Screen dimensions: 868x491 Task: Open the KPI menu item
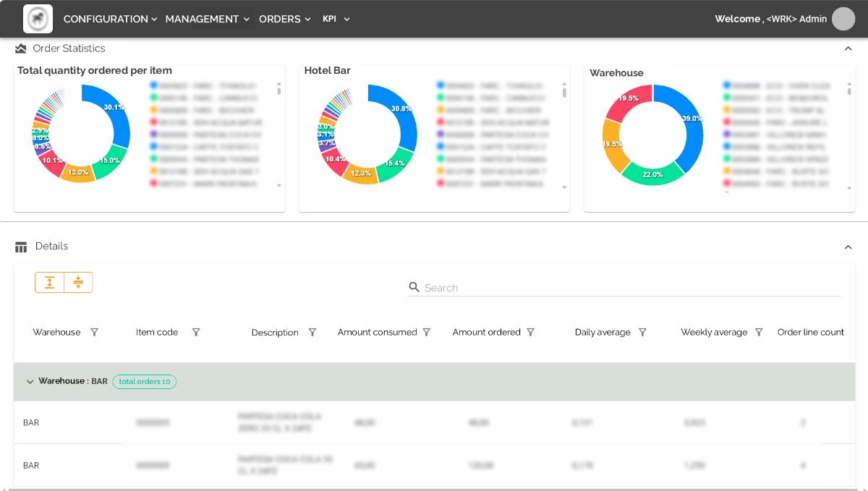(x=336, y=19)
